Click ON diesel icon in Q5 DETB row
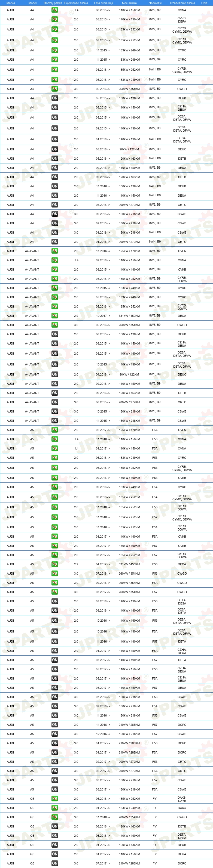213x868 pixels. [x=55, y=826]
